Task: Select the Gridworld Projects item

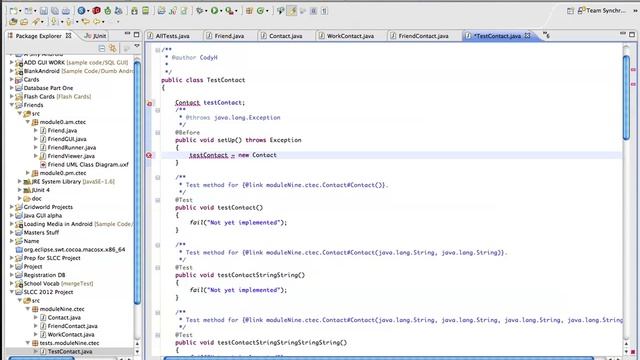Action: 48,207
